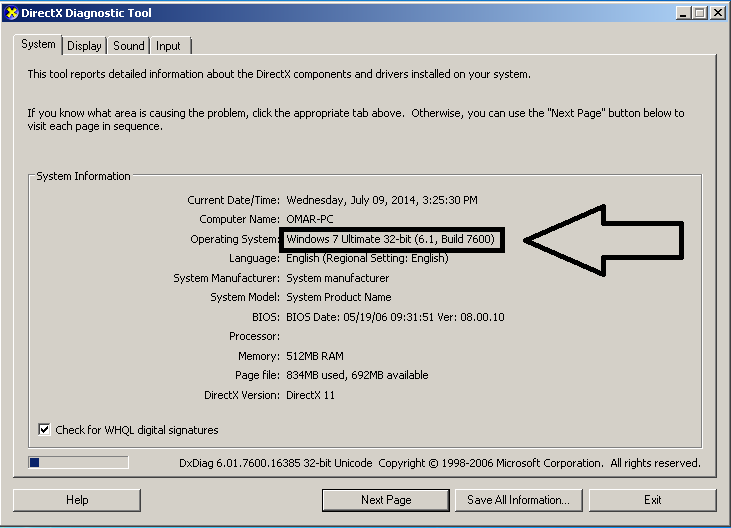Toggle Check for WHQL digital signatures checkbox
The width and height of the screenshot is (731, 528).
click(x=44, y=429)
